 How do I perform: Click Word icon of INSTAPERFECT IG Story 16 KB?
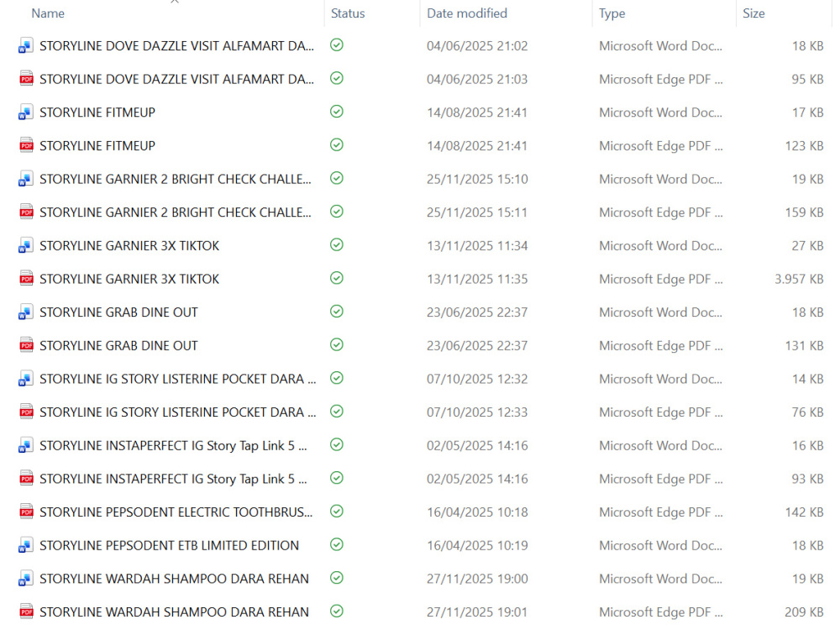pyautogui.click(x=26, y=445)
